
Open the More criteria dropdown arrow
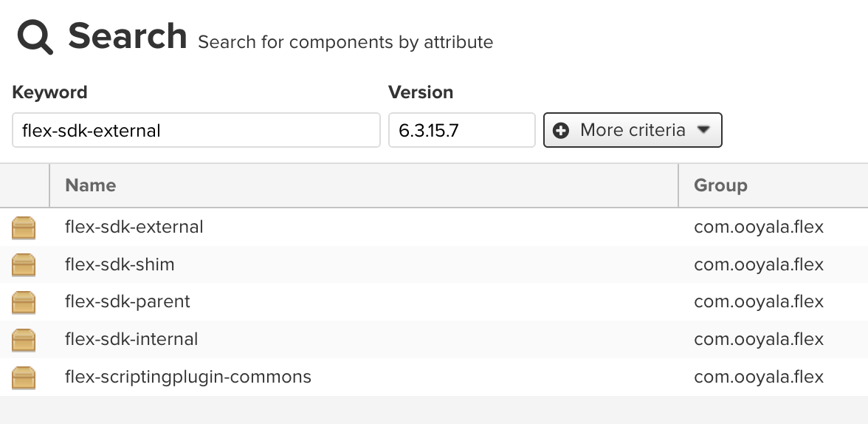703,130
